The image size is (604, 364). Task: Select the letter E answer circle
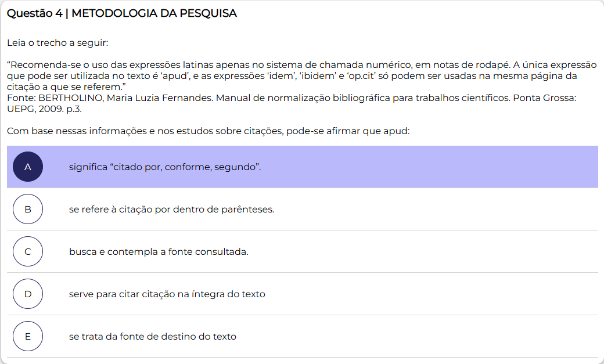pyautogui.click(x=28, y=336)
